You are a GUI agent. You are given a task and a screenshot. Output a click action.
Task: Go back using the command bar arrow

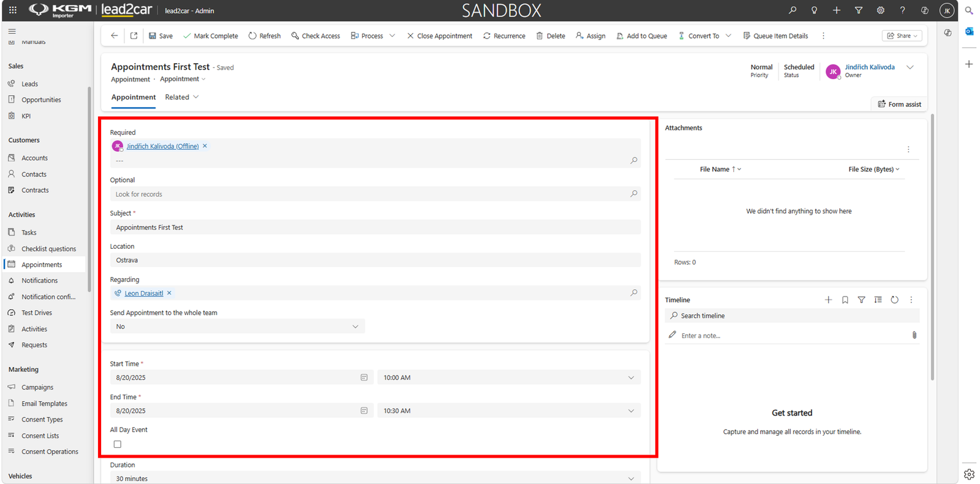(115, 36)
